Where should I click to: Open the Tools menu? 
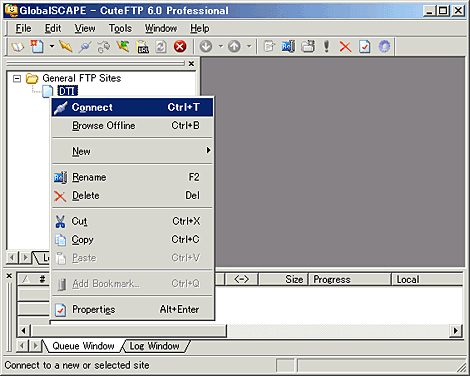click(120, 28)
